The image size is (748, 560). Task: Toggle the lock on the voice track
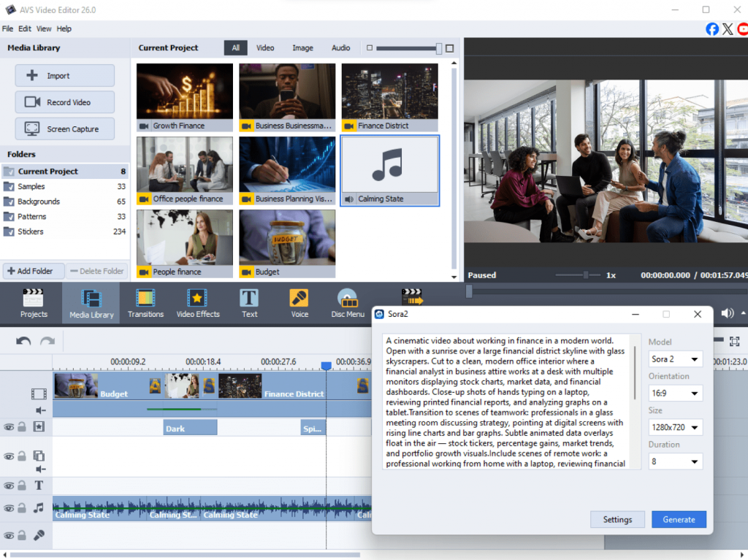click(x=22, y=535)
